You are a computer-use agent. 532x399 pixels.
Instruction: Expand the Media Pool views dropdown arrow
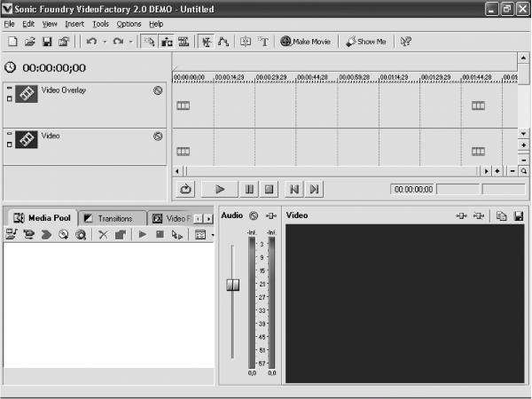click(x=213, y=235)
